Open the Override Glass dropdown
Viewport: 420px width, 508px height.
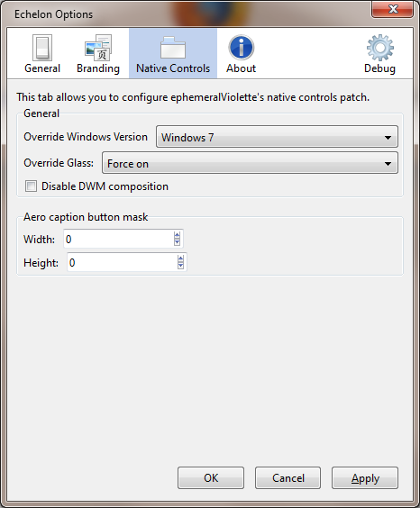click(250, 163)
